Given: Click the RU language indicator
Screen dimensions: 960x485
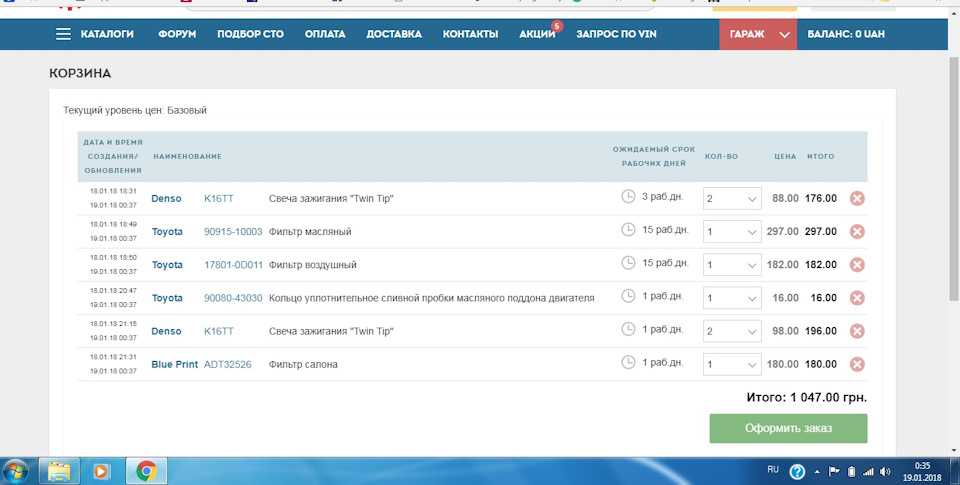Looking at the screenshot, I should pyautogui.click(x=773, y=470).
